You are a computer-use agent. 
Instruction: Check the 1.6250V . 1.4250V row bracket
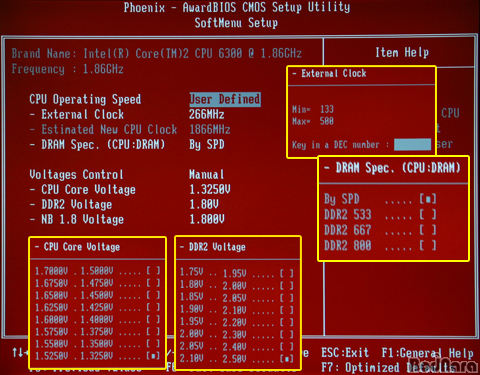coord(153,307)
